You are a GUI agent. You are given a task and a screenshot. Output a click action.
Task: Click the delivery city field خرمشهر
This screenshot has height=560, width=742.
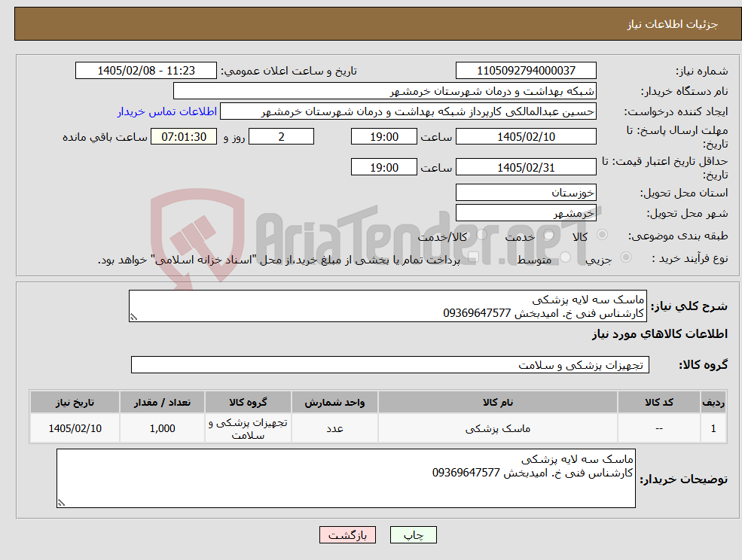coord(526,213)
